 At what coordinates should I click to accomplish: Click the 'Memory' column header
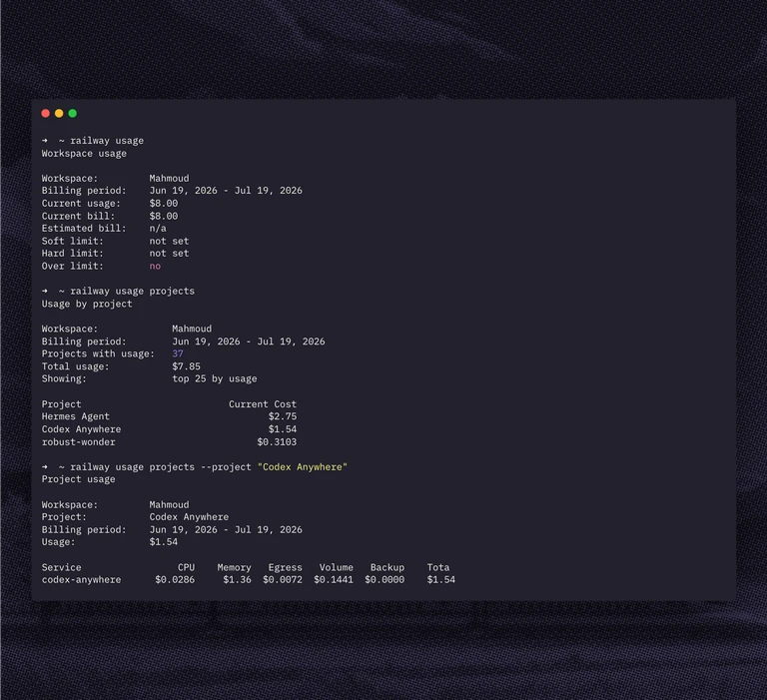tap(234, 567)
